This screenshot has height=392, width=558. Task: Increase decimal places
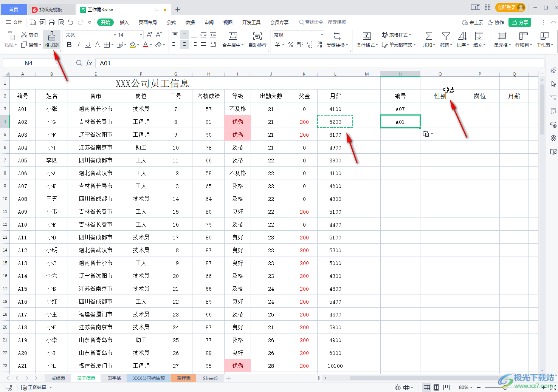310,45
